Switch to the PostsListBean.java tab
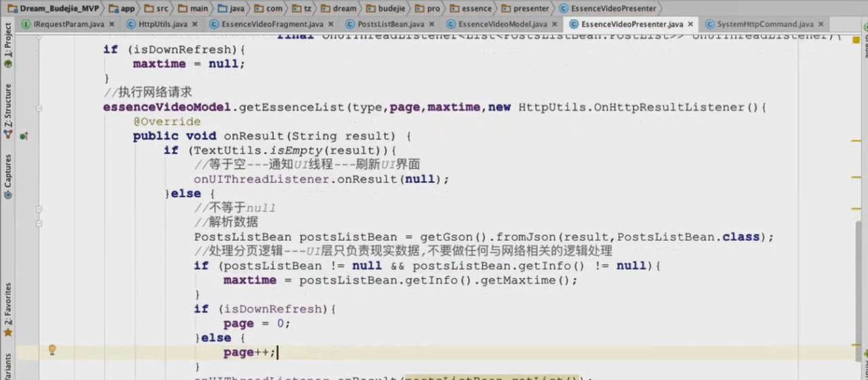The width and height of the screenshot is (868, 380). 391,24
